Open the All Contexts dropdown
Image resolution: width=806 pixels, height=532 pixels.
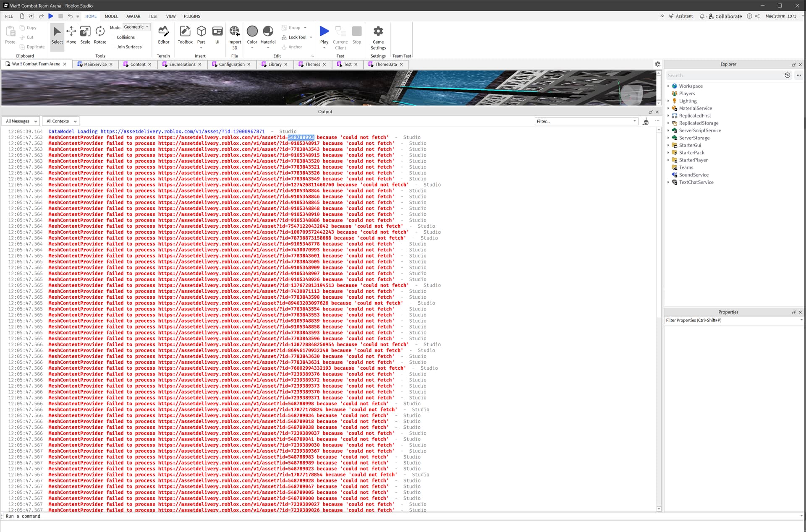[60, 121]
